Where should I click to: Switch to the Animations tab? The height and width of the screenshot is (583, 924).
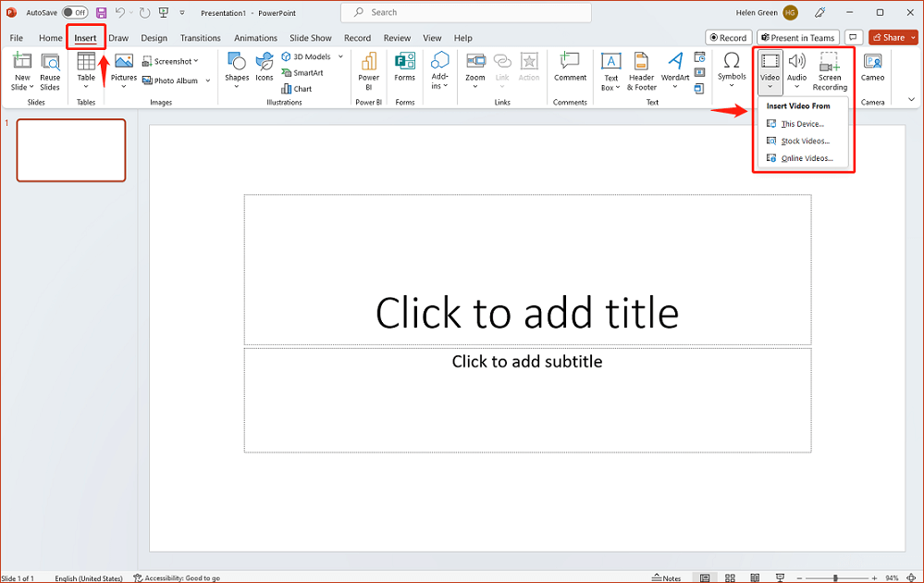255,38
